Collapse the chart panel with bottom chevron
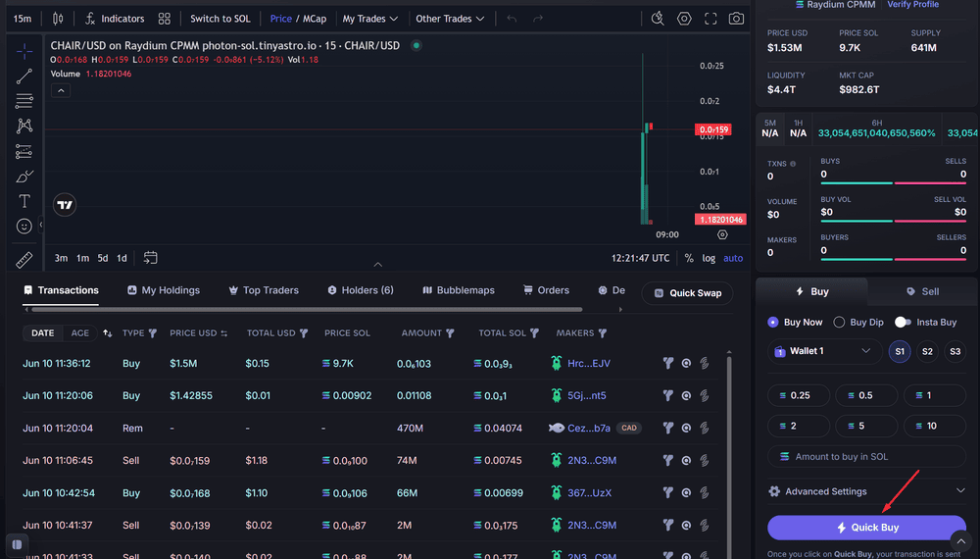 pyautogui.click(x=378, y=265)
